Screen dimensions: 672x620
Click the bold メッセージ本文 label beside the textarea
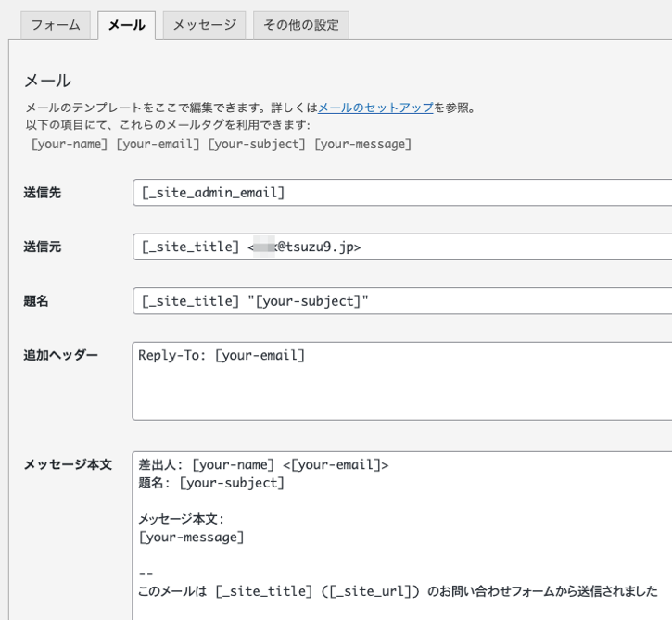[x=68, y=464]
